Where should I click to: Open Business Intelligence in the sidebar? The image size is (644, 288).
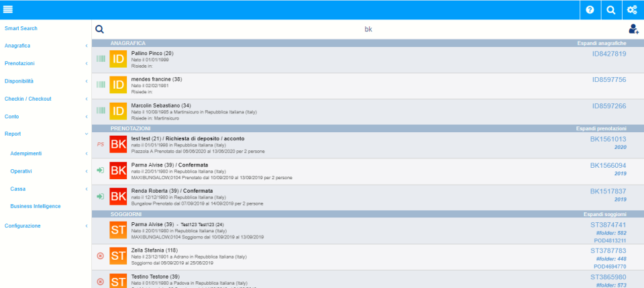pyautogui.click(x=36, y=206)
